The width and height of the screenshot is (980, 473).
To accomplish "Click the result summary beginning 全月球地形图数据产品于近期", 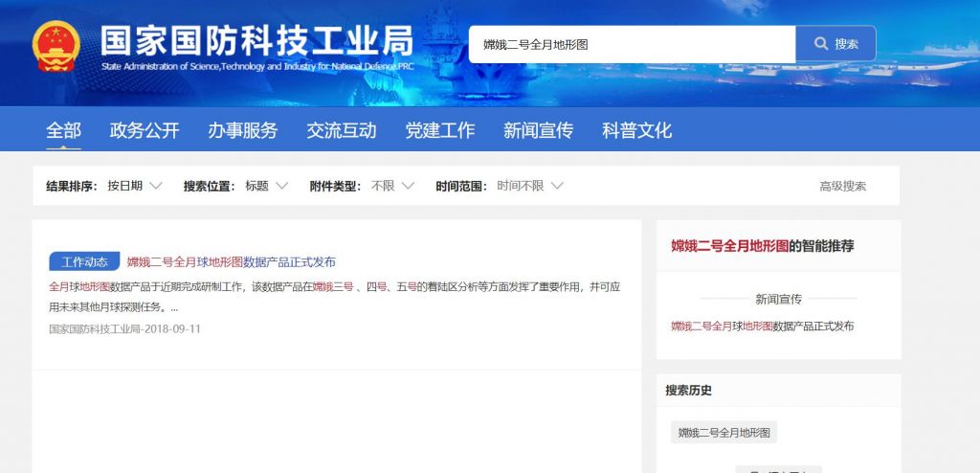I will click(334, 297).
